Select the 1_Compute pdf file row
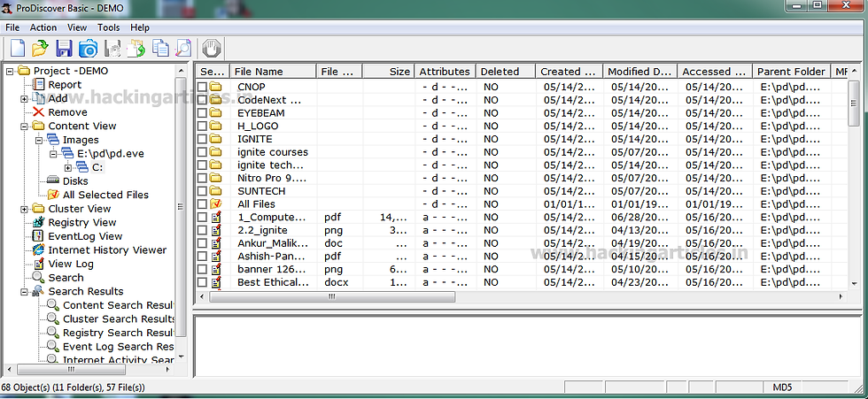The height and width of the screenshot is (399, 868). [x=521, y=217]
